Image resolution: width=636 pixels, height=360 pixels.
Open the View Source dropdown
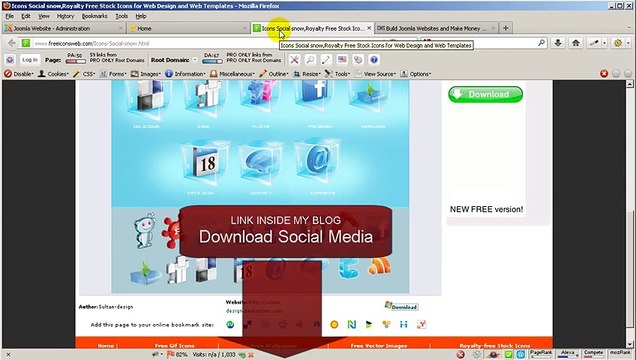(x=375, y=74)
